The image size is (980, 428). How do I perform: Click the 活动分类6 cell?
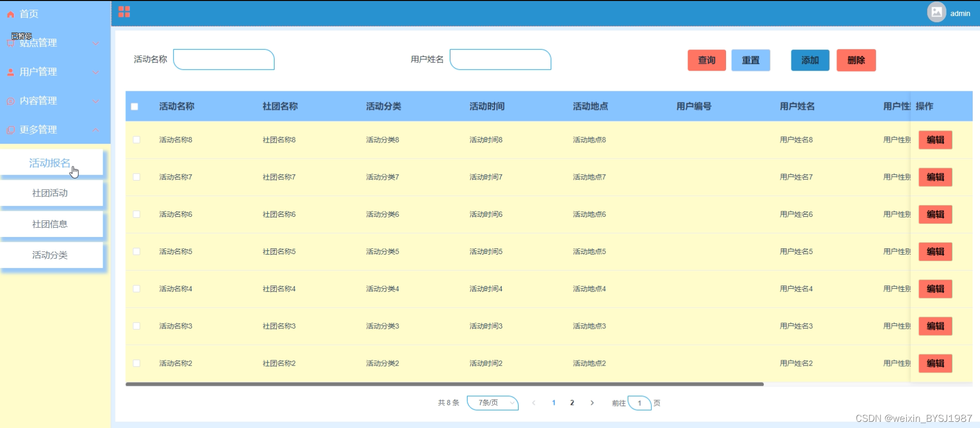pyautogui.click(x=382, y=214)
